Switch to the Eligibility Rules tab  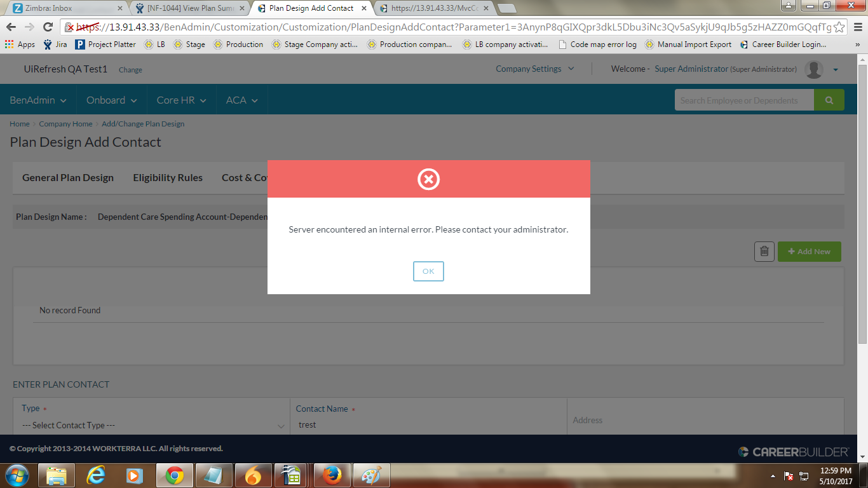(x=168, y=178)
